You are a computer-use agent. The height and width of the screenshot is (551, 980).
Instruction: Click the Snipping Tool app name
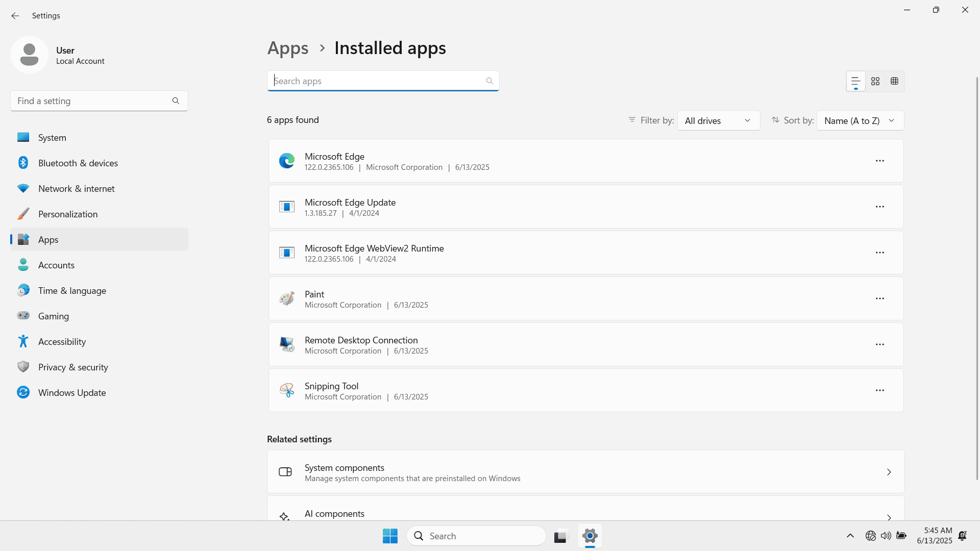coord(331,386)
